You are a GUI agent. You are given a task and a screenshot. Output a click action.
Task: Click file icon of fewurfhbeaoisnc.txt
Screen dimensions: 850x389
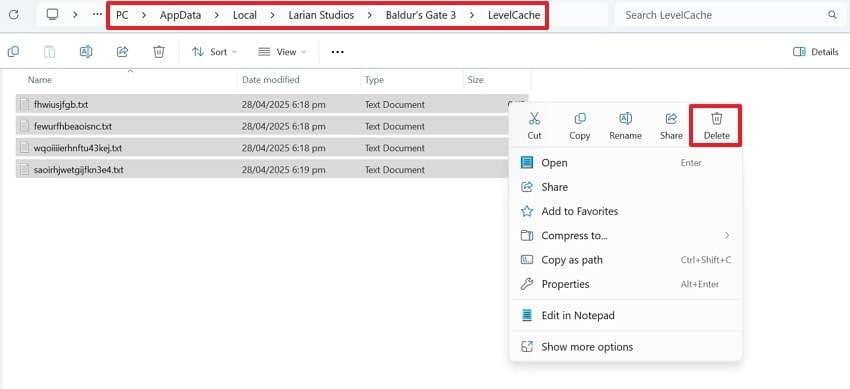[x=24, y=126]
